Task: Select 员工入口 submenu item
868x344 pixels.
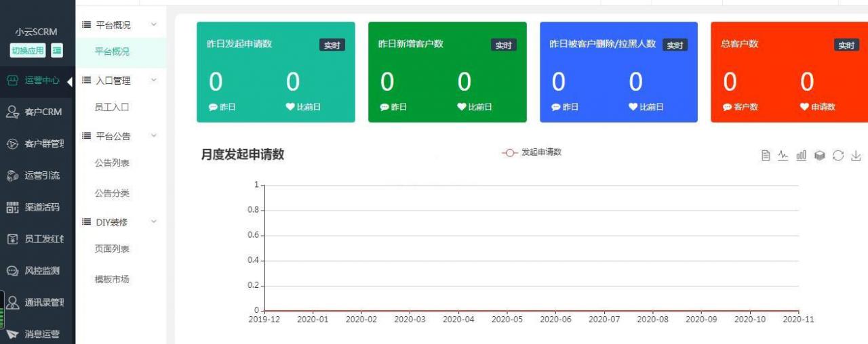Action: 112,107
